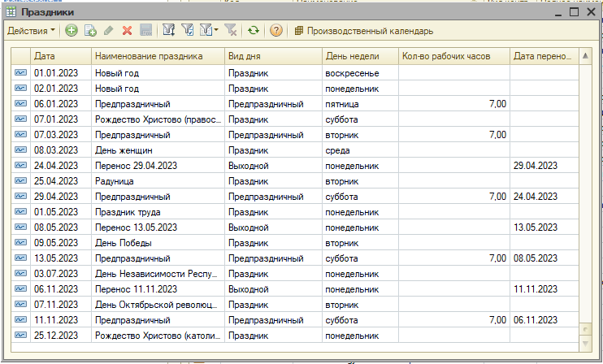Screen dimensions: 603x364
Task: Open help via the question mark icon
Action: [276, 31]
